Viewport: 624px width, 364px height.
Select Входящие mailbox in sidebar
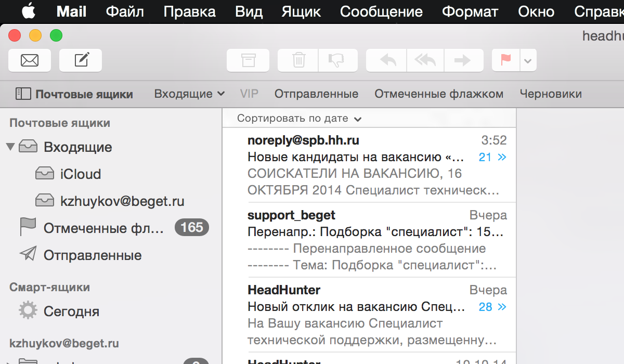point(111,147)
